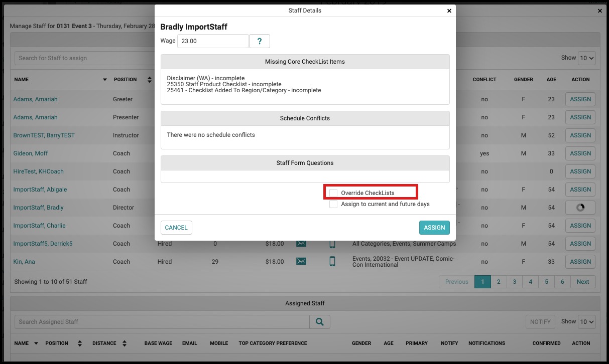Assign Kin, Ana
Screen dimensions: 609x364
[580, 262]
